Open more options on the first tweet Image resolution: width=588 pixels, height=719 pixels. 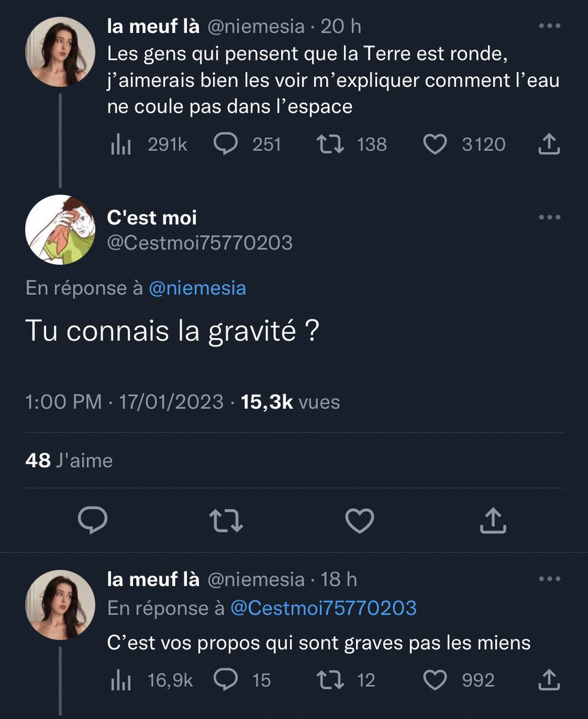[x=550, y=26]
